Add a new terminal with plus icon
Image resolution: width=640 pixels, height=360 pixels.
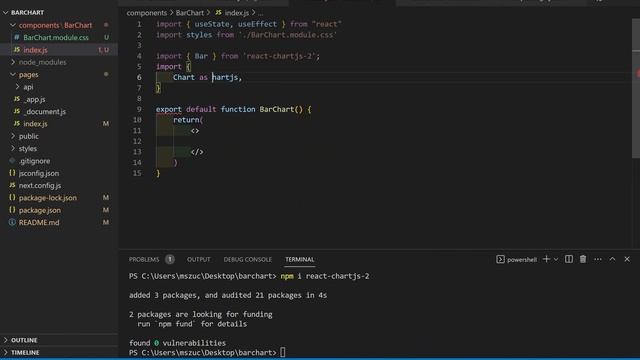click(546, 259)
